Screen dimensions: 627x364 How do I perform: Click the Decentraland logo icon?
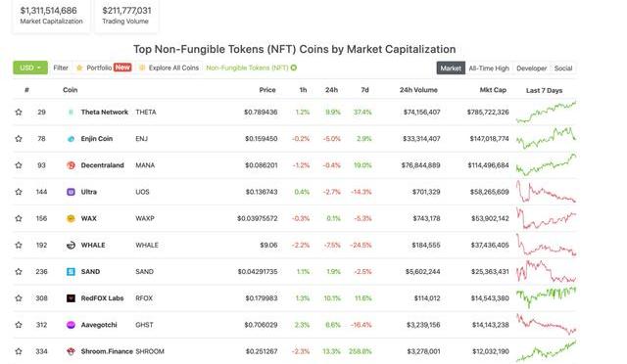tap(71, 165)
